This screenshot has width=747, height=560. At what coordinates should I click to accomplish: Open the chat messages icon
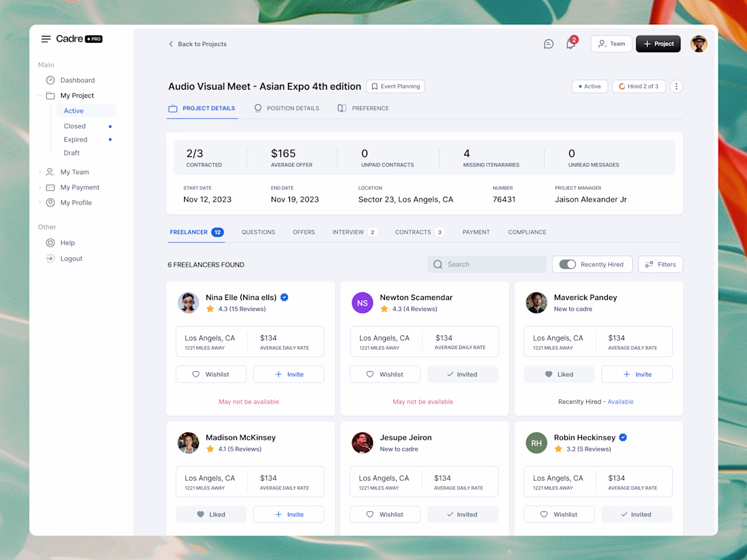pos(548,44)
